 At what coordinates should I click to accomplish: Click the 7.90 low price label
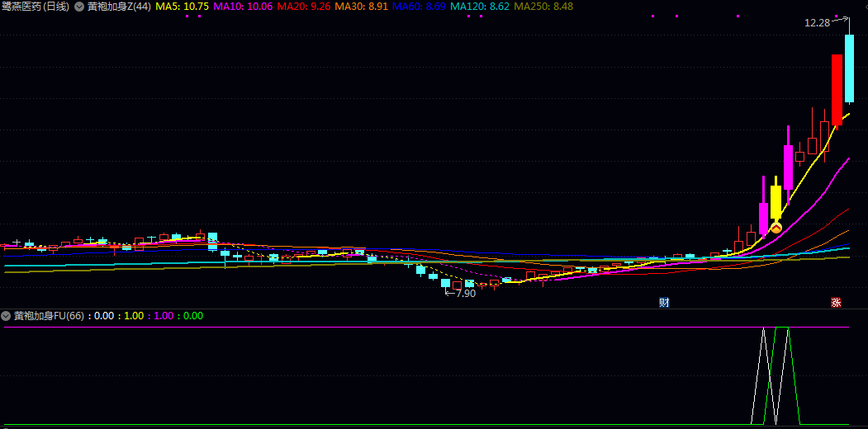[x=464, y=293]
